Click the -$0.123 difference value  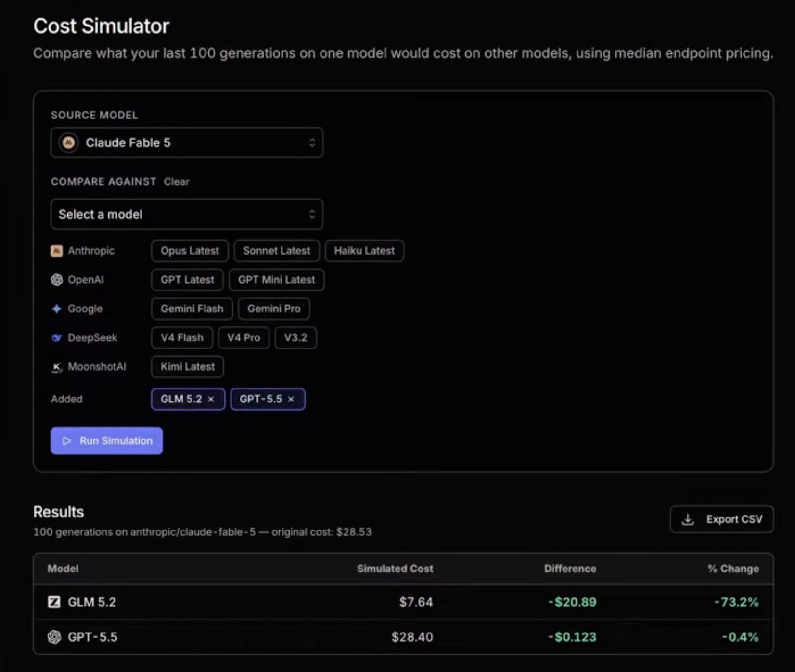pyautogui.click(x=572, y=637)
